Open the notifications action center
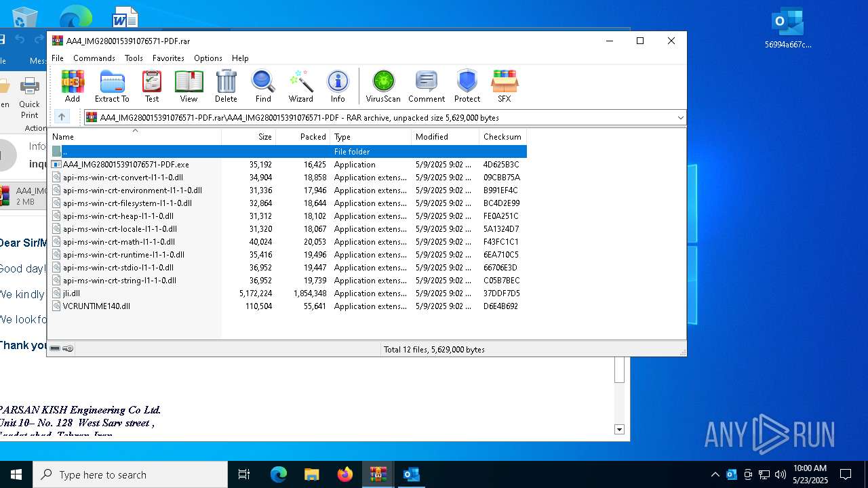 846,474
